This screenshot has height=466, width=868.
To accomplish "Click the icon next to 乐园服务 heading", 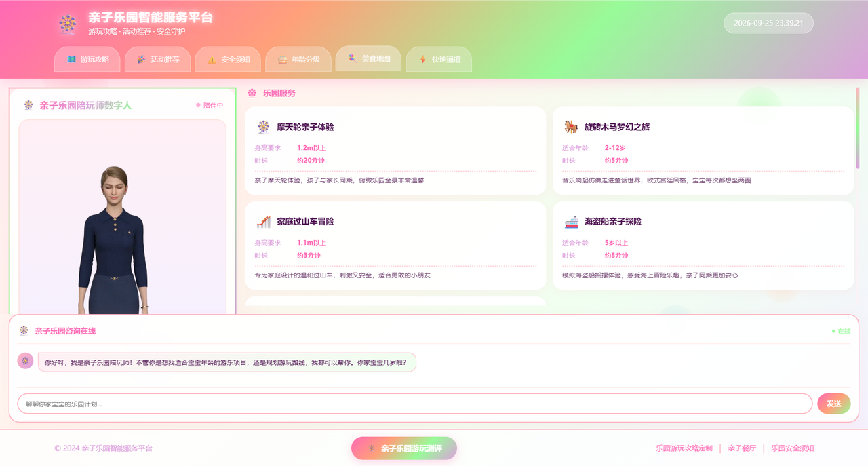I will [252, 93].
